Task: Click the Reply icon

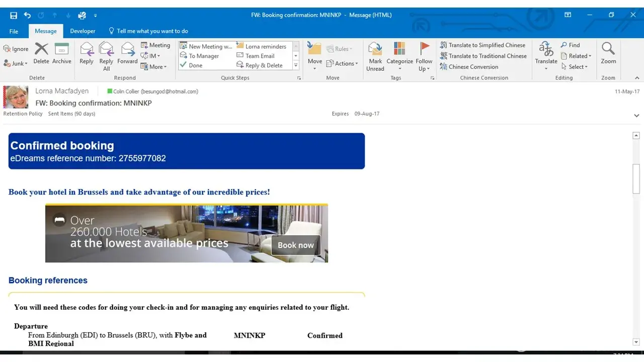Action: (87, 53)
